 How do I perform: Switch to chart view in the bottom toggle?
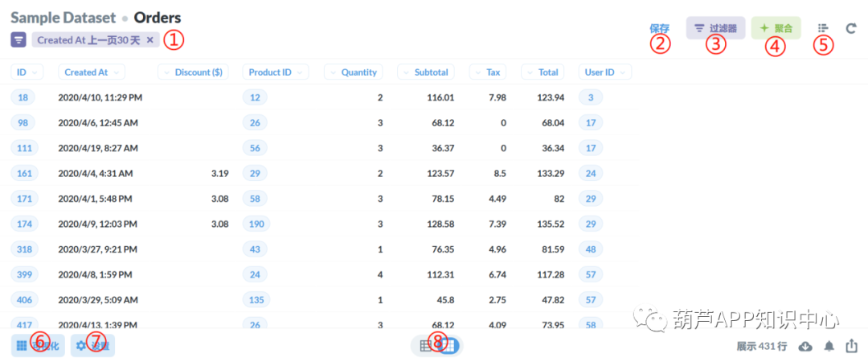[450, 346]
